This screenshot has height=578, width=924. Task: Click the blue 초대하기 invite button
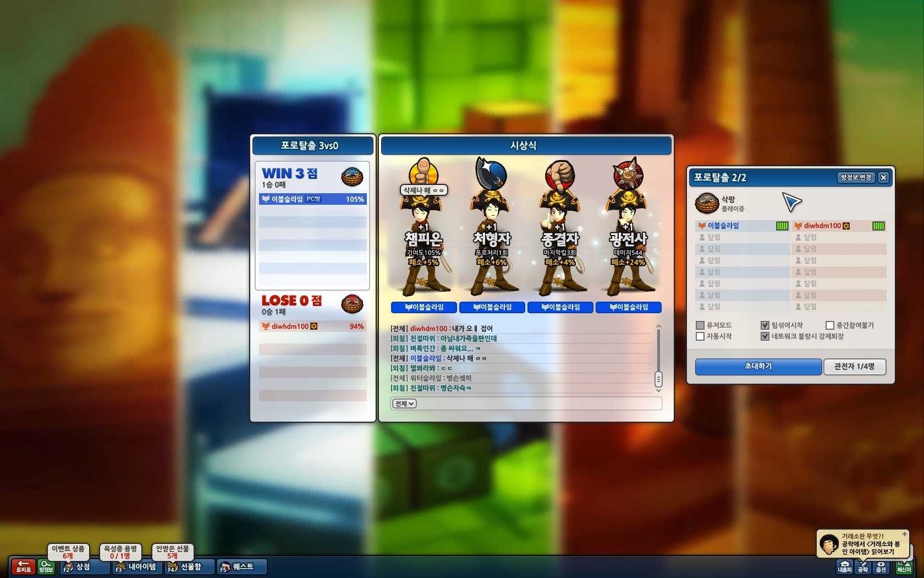pyautogui.click(x=758, y=367)
